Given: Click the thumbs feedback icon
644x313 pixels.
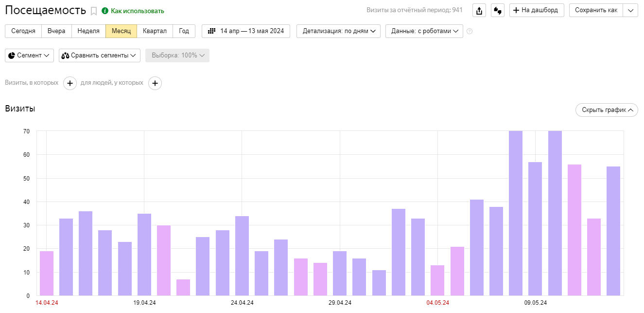Looking at the screenshot, I should pyautogui.click(x=497, y=11).
